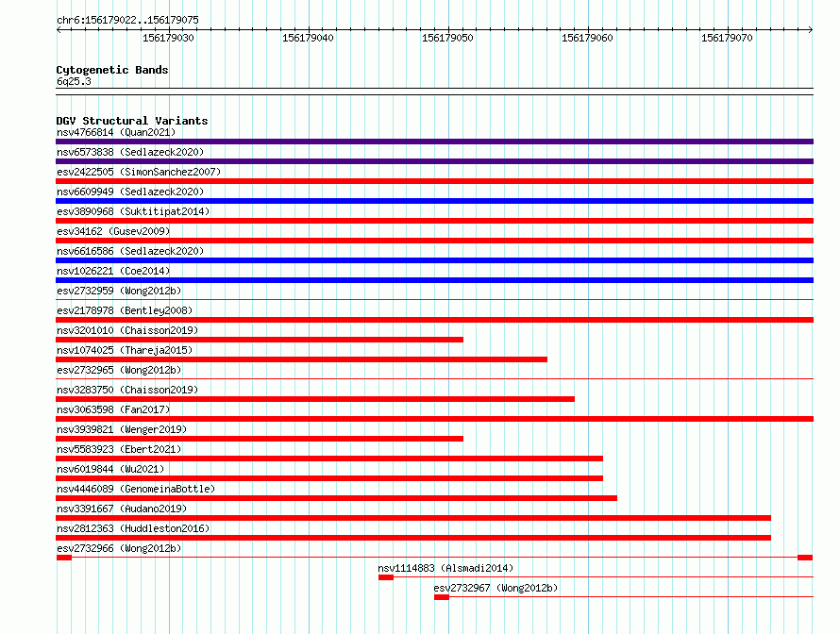The height and width of the screenshot is (634, 840).
Task: Click the Cytogenetic Bands track title
Action: coord(112,70)
